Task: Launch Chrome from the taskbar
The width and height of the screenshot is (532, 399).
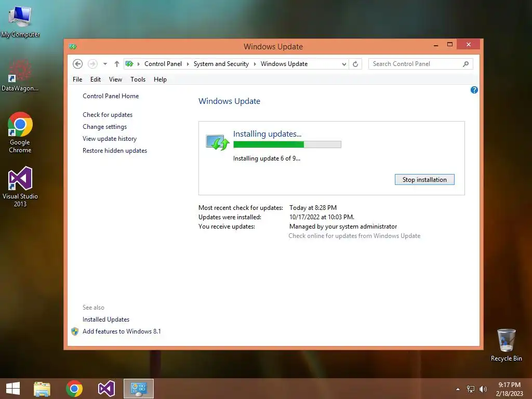Action: click(74, 389)
